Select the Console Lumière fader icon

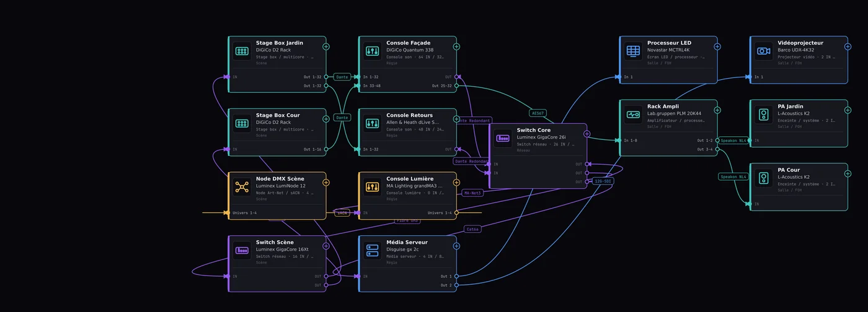[373, 187]
